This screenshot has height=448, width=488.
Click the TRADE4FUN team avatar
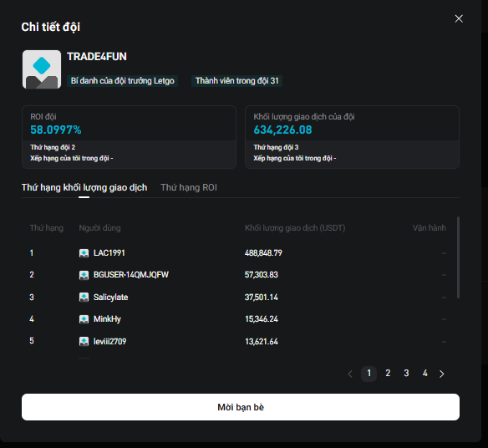tap(42, 69)
